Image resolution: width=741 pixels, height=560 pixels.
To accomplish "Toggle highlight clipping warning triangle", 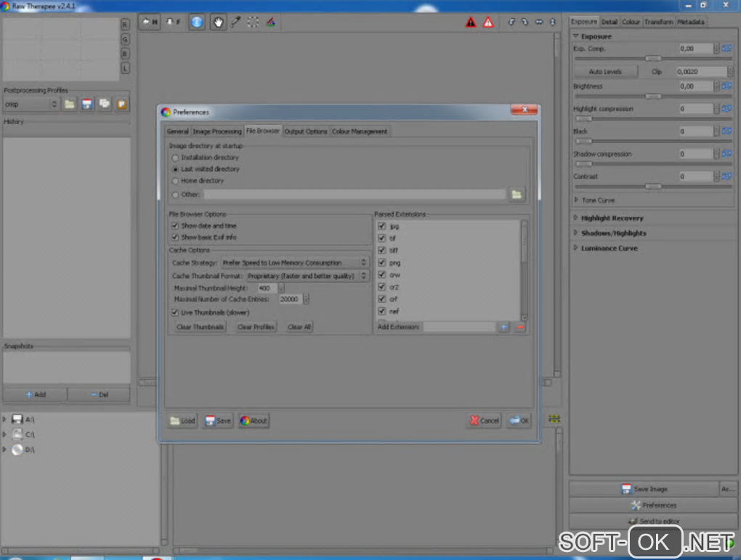I will click(x=488, y=23).
